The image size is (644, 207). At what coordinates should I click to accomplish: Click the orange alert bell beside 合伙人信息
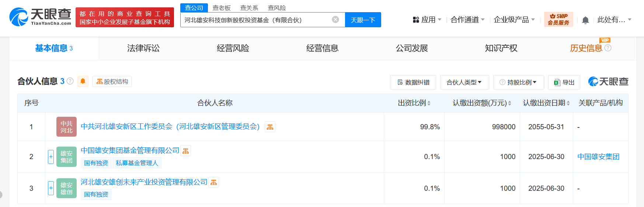click(x=83, y=81)
